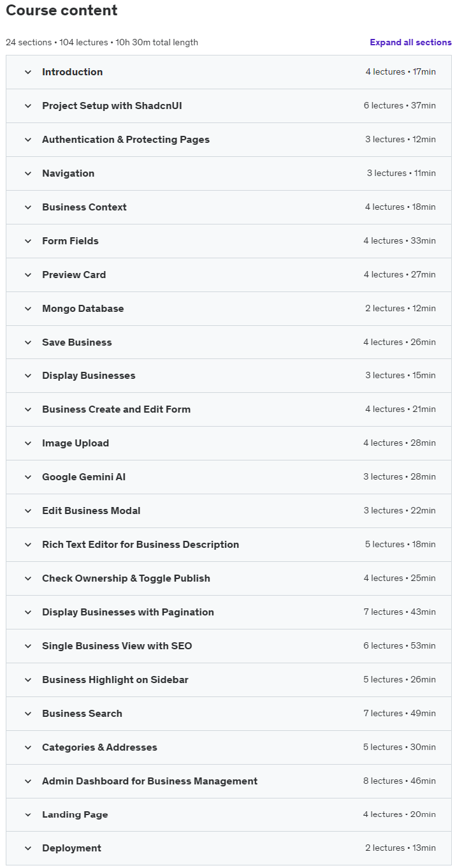
Task: Open the Authentication & Protecting Pages chevron
Action: [x=28, y=140]
